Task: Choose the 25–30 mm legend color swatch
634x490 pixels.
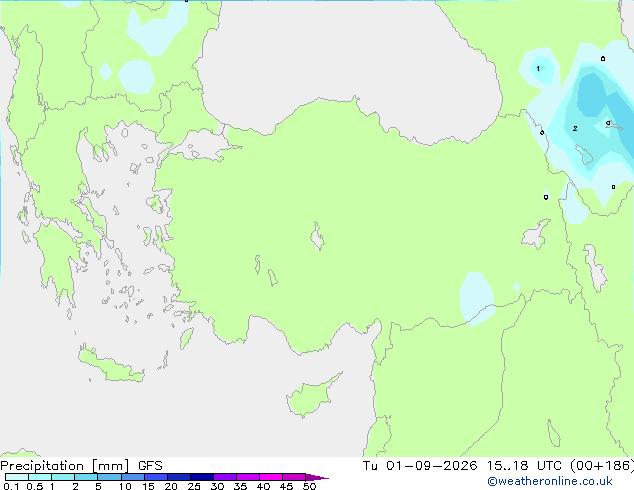Action: (202, 477)
